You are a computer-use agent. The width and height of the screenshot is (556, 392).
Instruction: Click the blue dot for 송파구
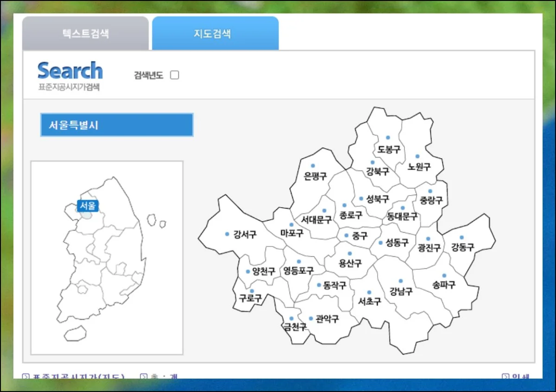point(444,276)
